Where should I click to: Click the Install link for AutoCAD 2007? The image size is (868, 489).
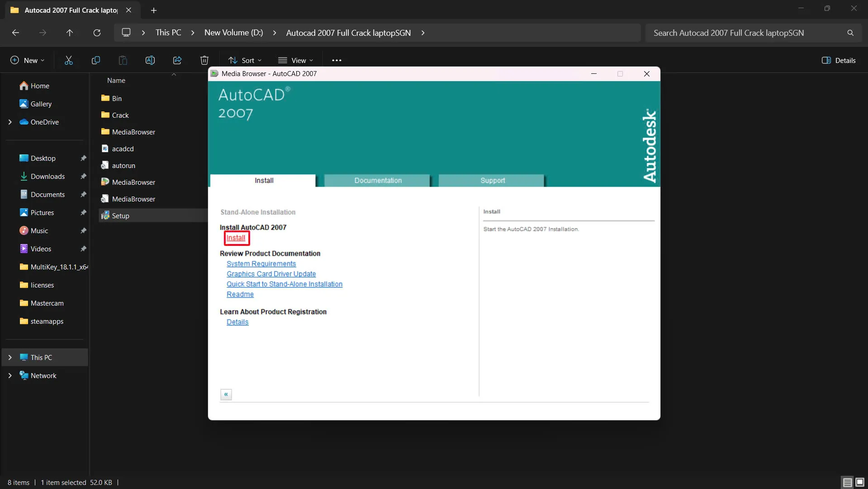(x=236, y=238)
